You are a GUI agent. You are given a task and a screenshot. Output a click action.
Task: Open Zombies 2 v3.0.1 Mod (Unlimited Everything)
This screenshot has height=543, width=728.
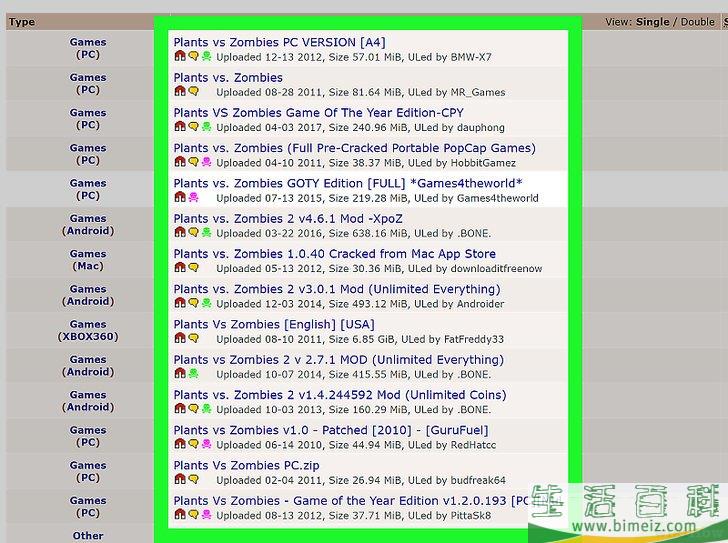click(337, 289)
